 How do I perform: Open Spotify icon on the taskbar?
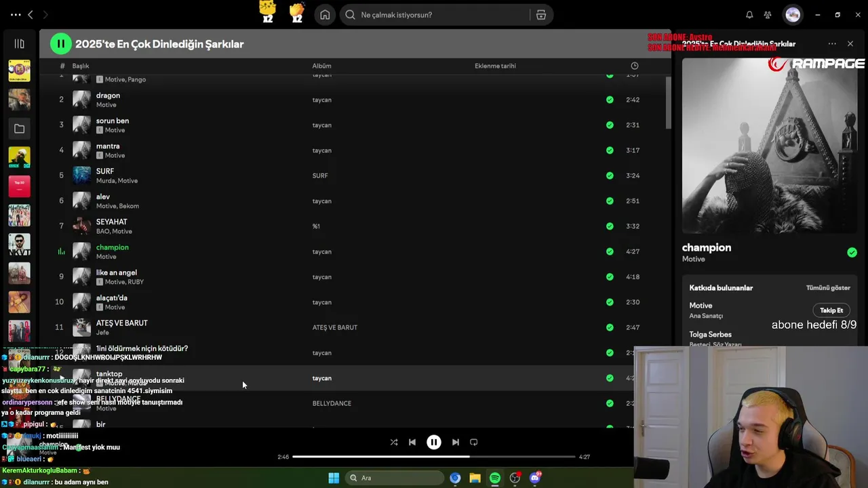tap(495, 478)
